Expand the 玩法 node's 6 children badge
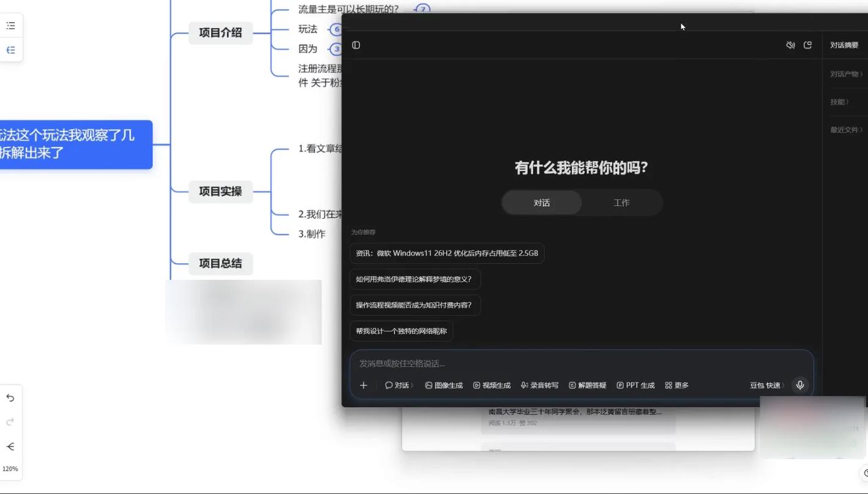The width and height of the screenshot is (868, 494). (x=336, y=29)
